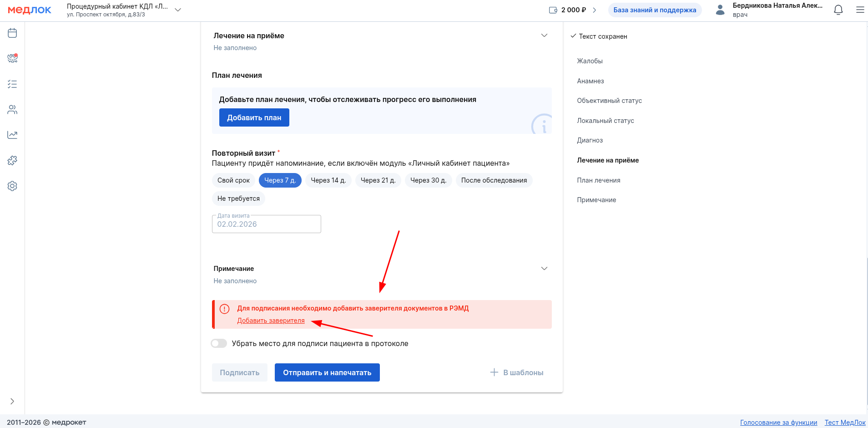Expand the "Примечание" section
The width and height of the screenshot is (868, 428).
pyautogui.click(x=544, y=269)
